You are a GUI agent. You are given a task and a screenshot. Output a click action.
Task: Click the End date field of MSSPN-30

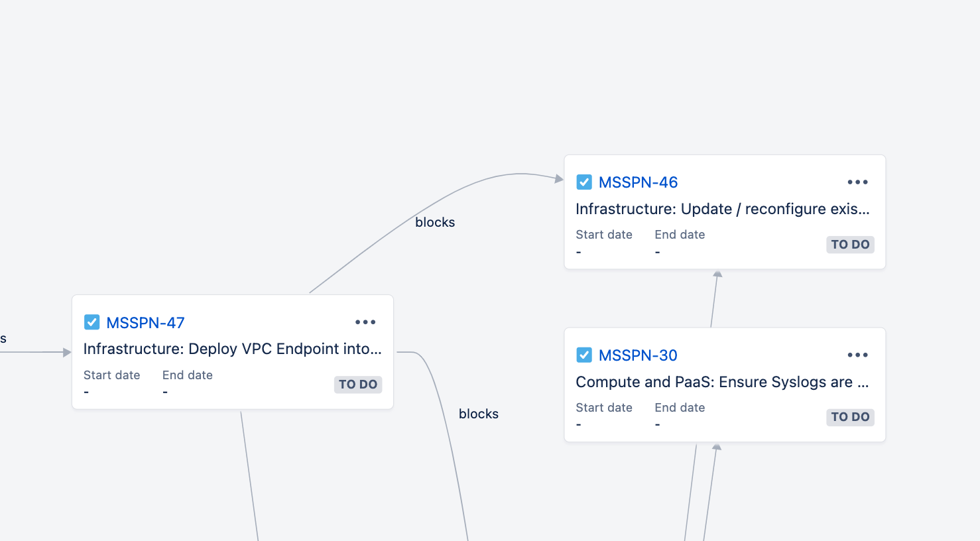680,416
